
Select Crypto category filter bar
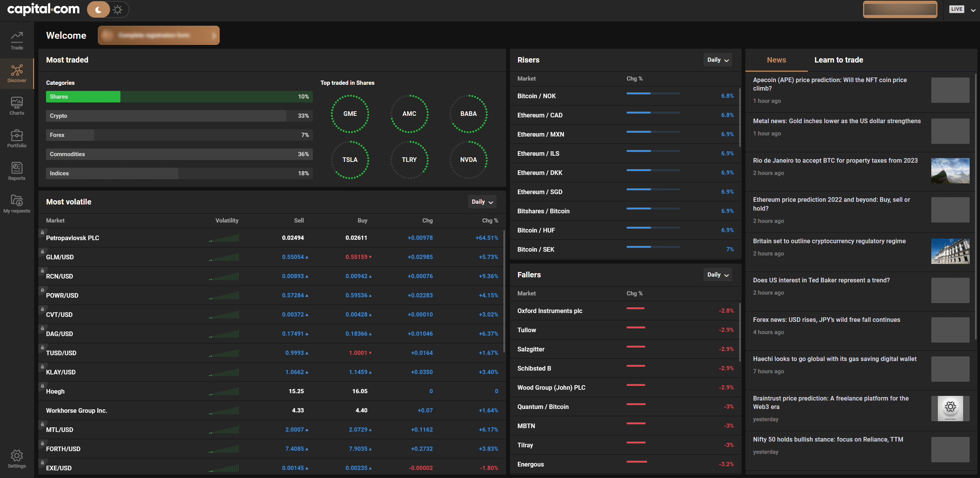(179, 115)
